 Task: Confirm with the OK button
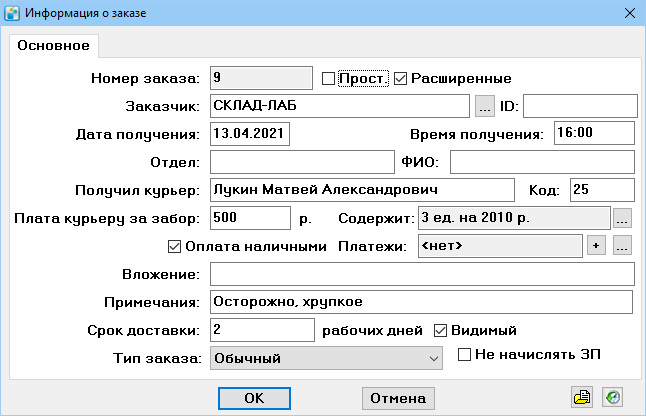point(254,398)
